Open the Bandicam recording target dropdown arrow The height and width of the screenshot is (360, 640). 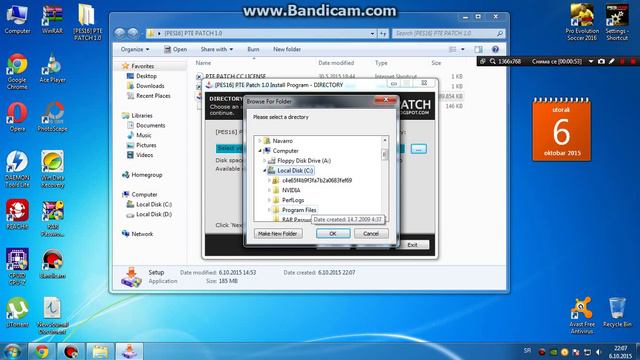click(x=591, y=61)
